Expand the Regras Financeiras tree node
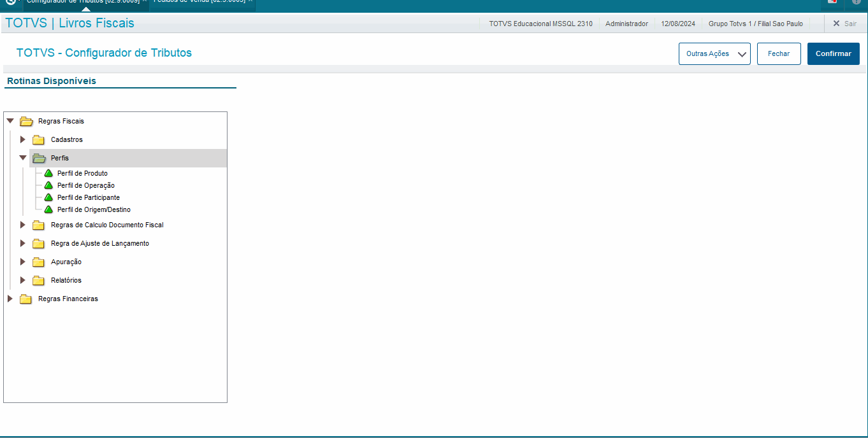 coord(10,299)
